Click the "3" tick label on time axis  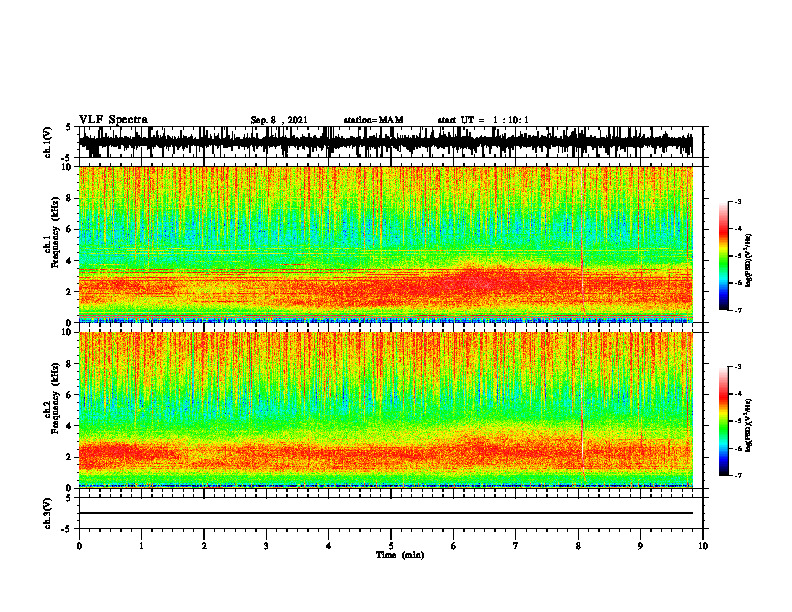266,546
